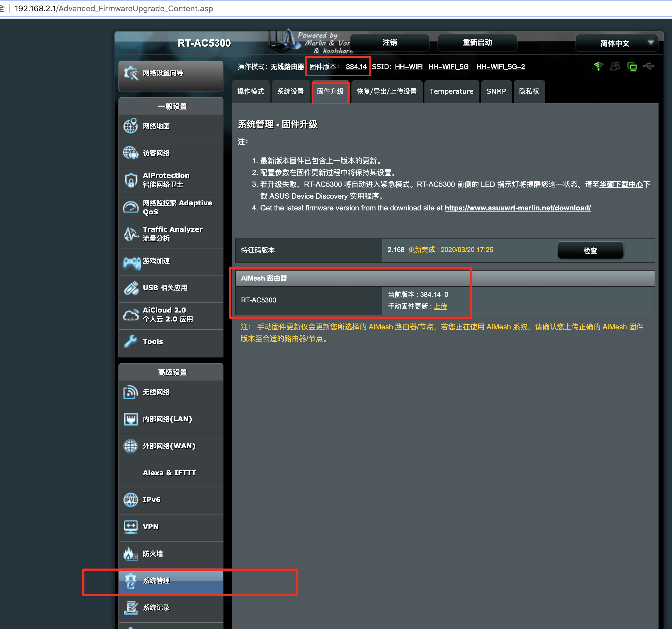
Task: Open Traffic Analyzer waveform icon
Action: 131,234
